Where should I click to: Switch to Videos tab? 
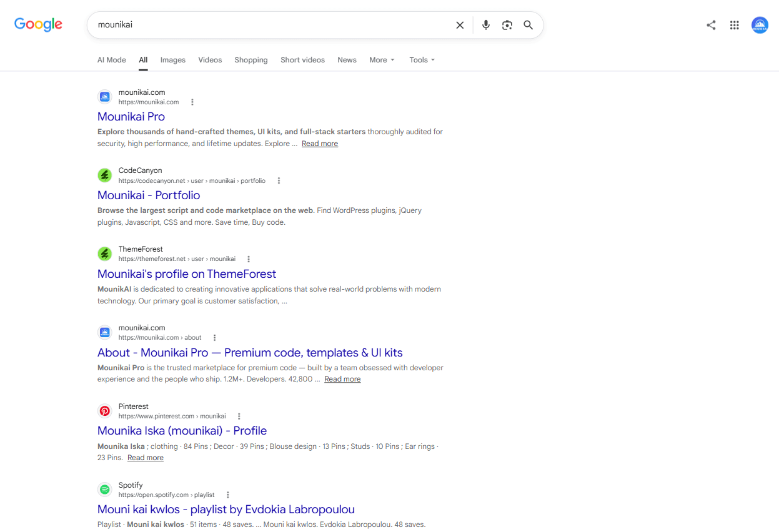pos(210,60)
